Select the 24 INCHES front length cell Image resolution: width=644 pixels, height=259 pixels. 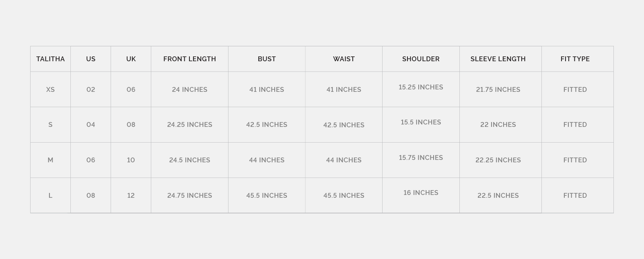189,90
